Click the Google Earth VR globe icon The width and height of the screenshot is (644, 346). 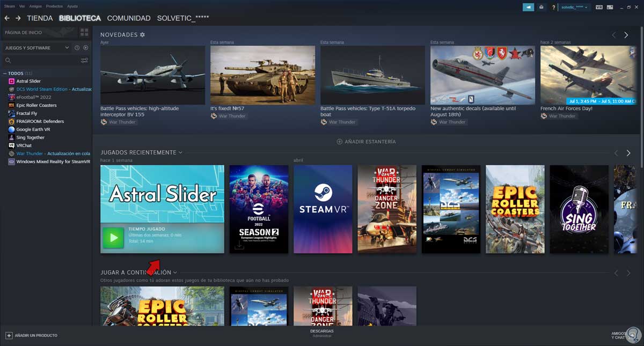(x=12, y=129)
